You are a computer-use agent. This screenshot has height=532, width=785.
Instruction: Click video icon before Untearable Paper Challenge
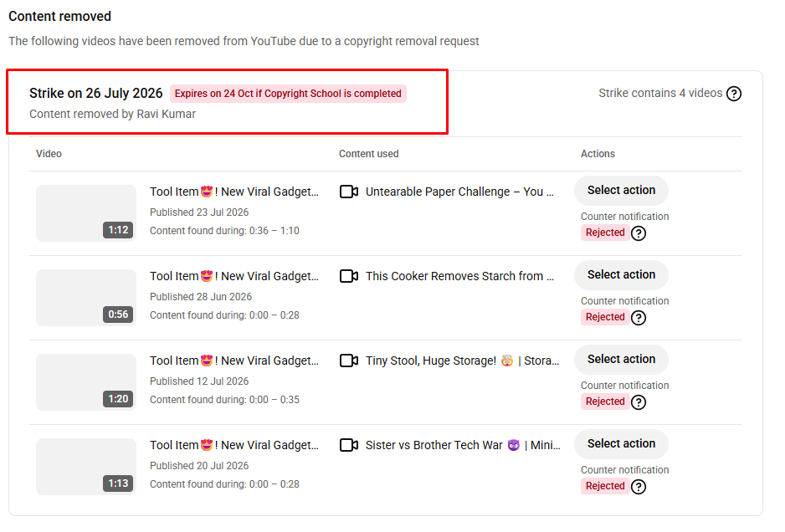348,192
